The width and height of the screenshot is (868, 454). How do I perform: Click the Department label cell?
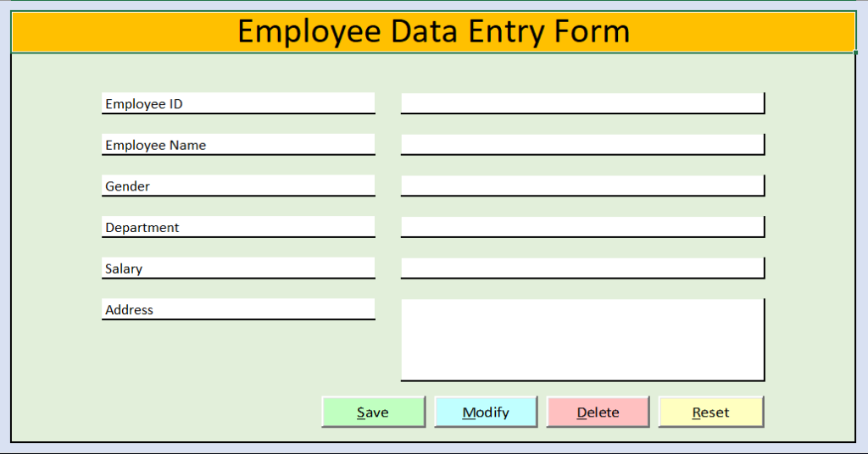click(238, 227)
